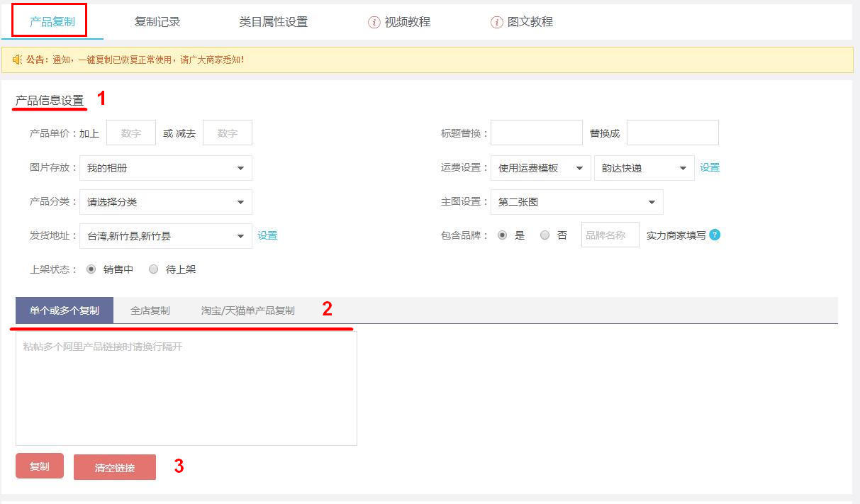
Task: Open the 复制记录 tab
Action: click(x=157, y=22)
